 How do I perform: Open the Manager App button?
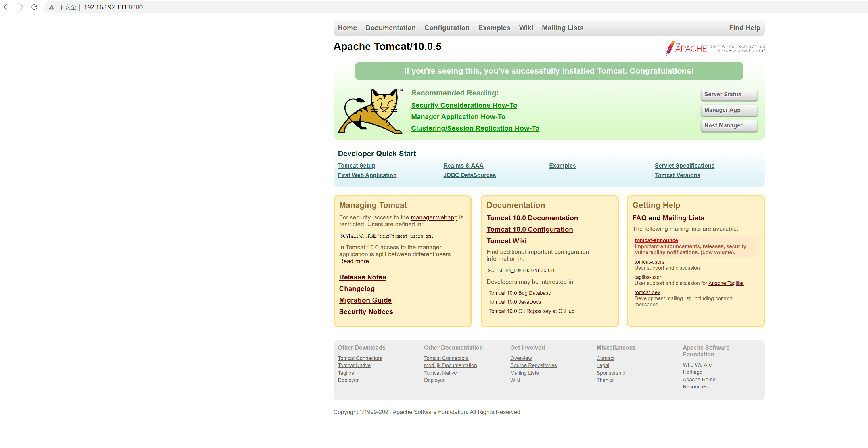[729, 110]
